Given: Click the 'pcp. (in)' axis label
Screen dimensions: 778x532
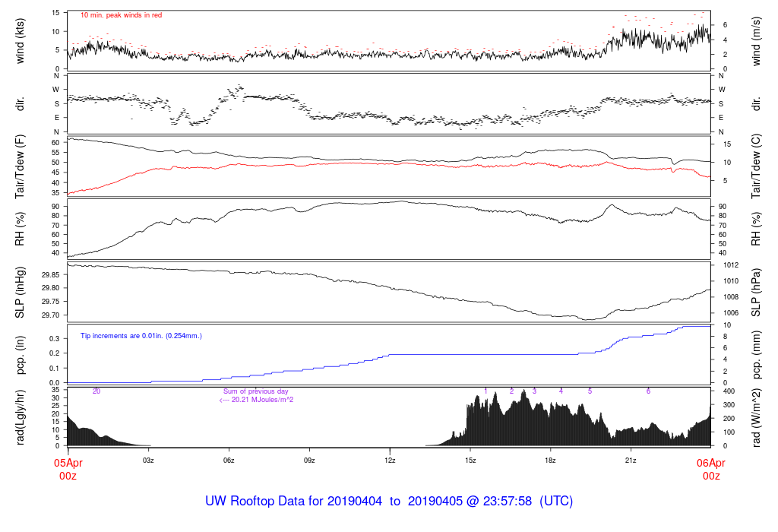Looking at the screenshot, I should 20,356.
